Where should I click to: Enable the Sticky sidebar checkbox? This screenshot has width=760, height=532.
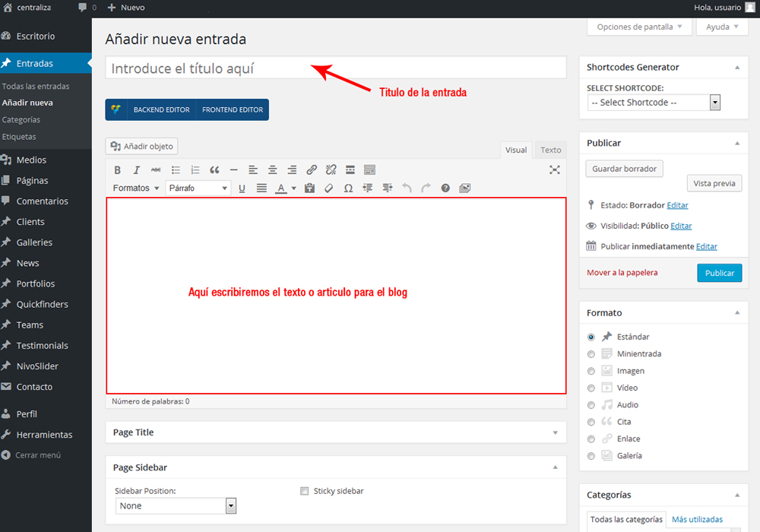tap(305, 491)
